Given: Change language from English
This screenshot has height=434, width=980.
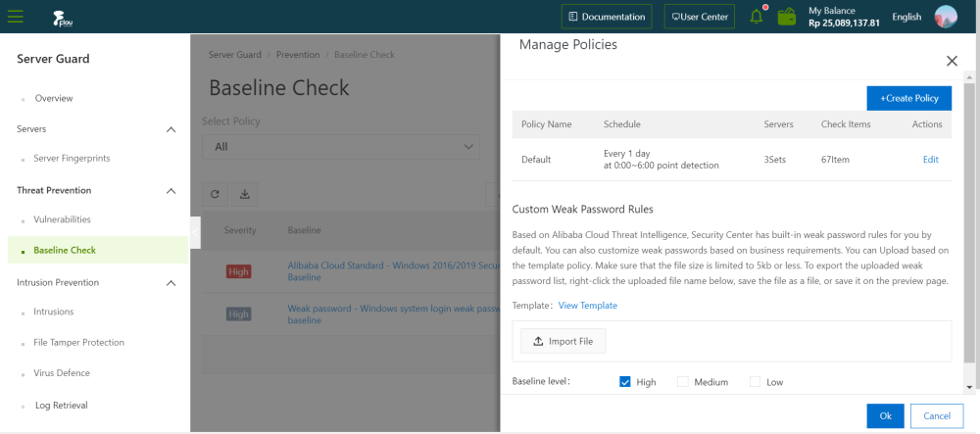Looking at the screenshot, I should point(906,17).
